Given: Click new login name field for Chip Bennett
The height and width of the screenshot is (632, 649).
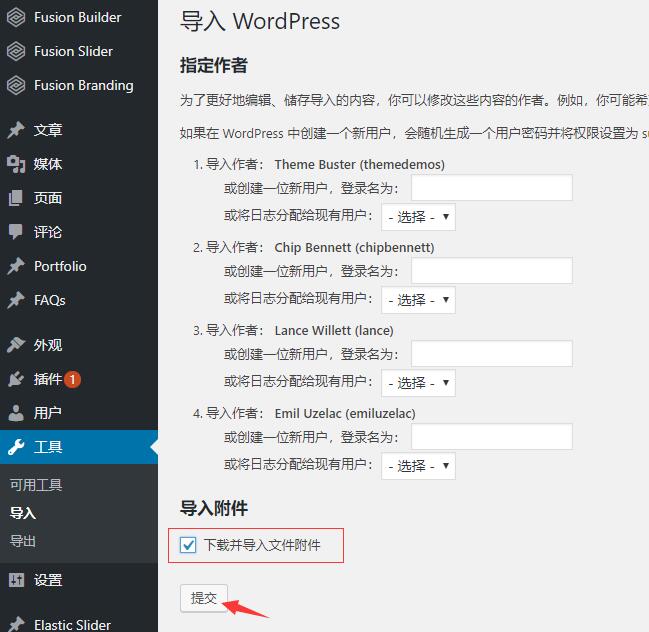Looking at the screenshot, I should click(x=492, y=271).
